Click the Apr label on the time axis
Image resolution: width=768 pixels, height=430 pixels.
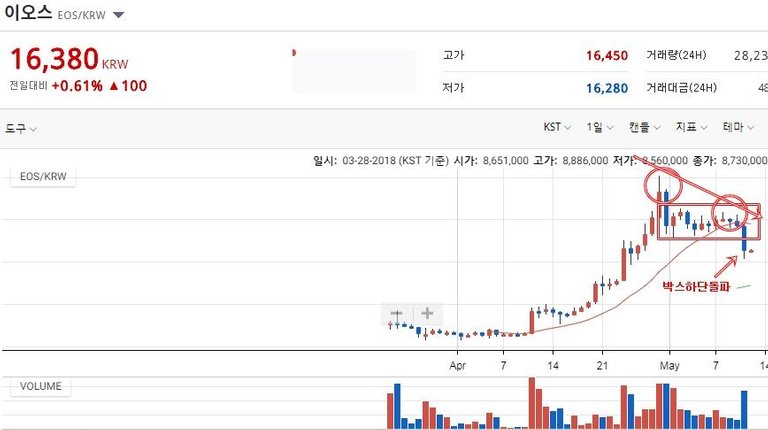click(x=458, y=365)
